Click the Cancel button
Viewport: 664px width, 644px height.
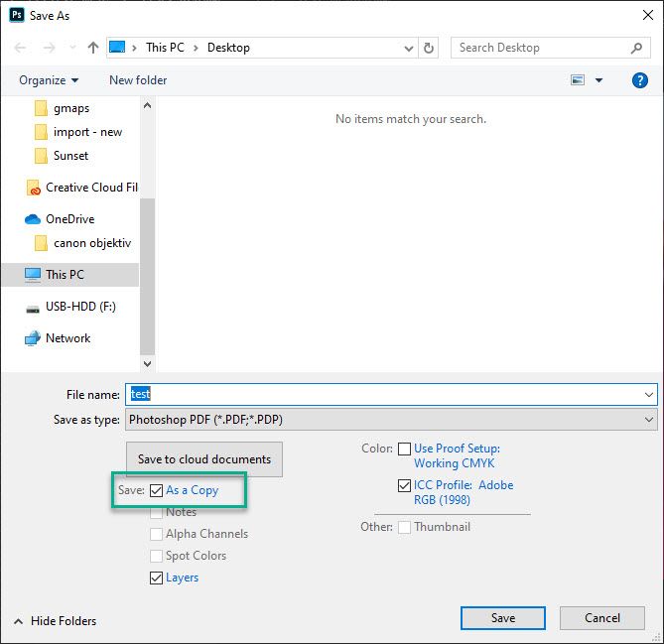[602, 618]
